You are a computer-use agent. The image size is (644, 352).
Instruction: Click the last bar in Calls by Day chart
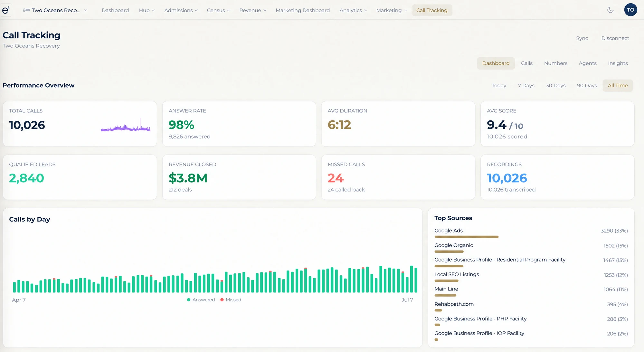tap(416, 280)
